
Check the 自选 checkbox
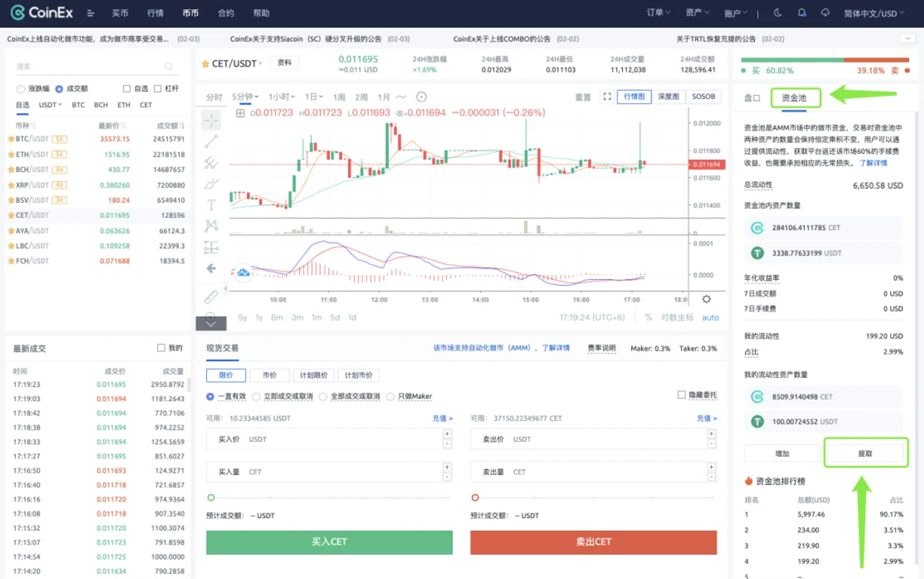[x=126, y=89]
